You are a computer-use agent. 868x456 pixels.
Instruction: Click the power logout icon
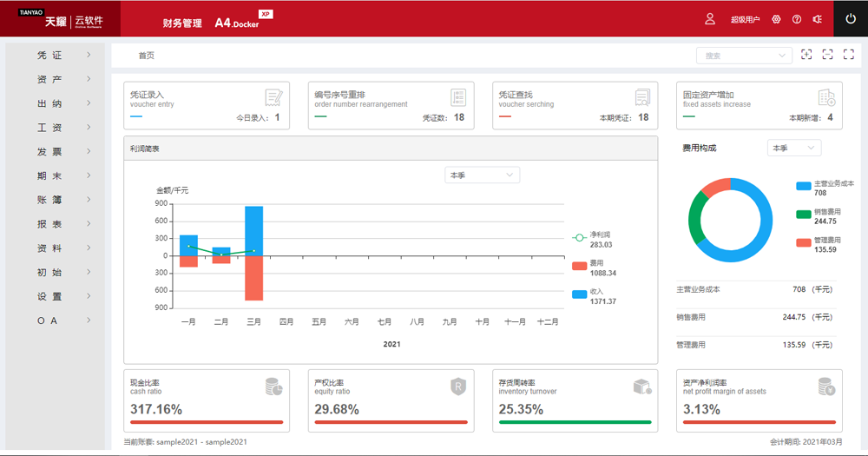point(850,19)
